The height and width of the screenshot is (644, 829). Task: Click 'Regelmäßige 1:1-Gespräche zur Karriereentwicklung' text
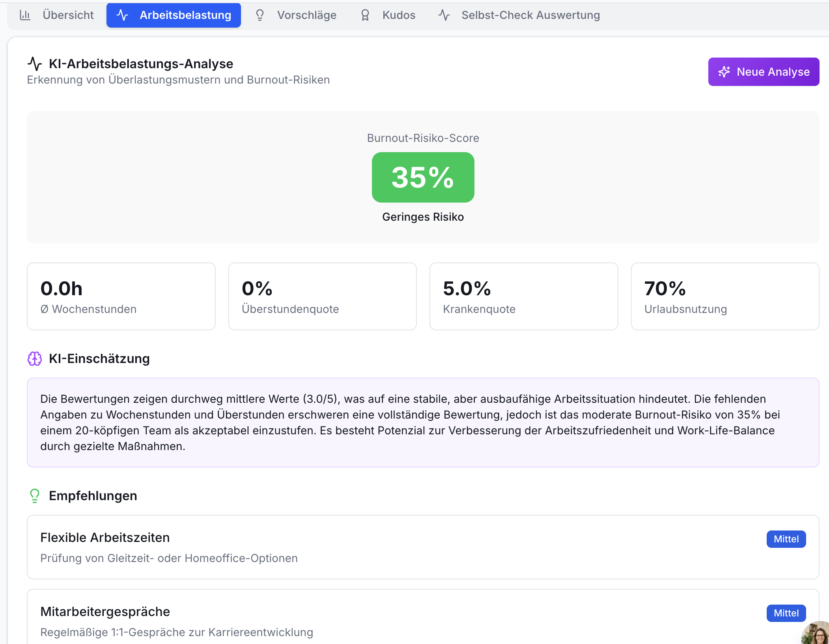click(x=177, y=632)
